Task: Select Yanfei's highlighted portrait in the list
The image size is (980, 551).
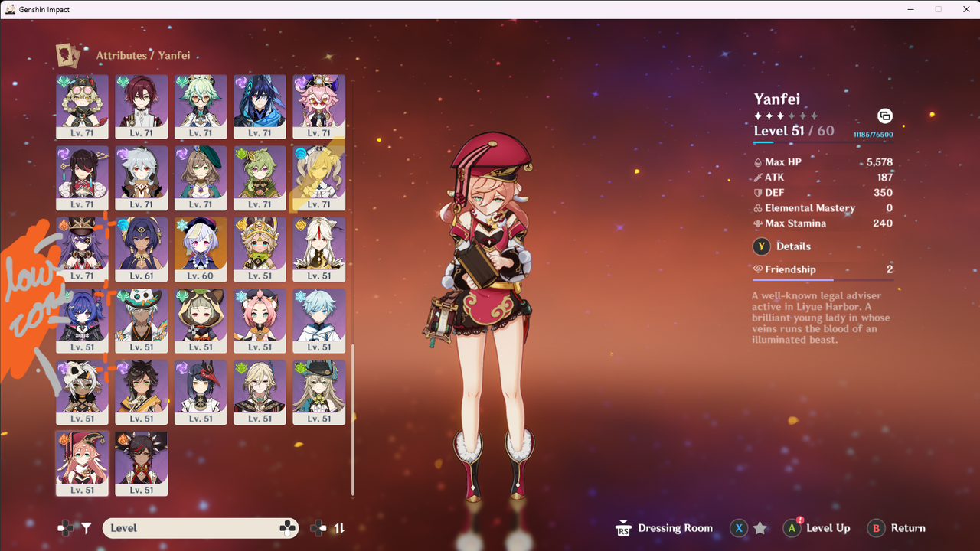Action: (x=82, y=463)
